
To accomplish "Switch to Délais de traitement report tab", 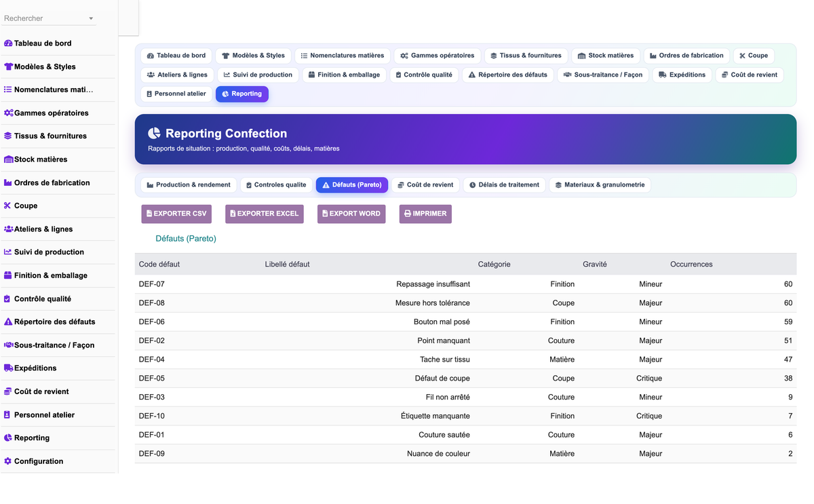I will pos(505,185).
